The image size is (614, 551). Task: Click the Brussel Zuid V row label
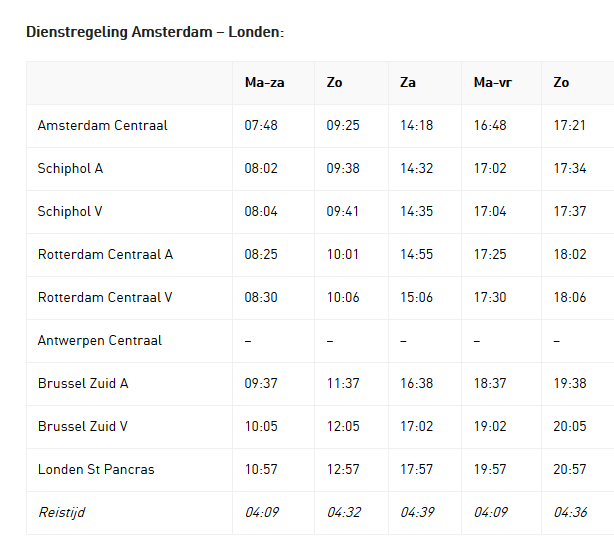(83, 426)
